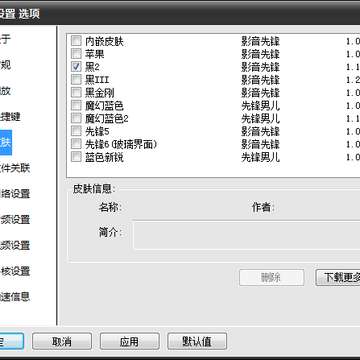Uncheck the 黑2 skin checkbox
Viewport: 360px width, 360px height.
click(x=76, y=67)
